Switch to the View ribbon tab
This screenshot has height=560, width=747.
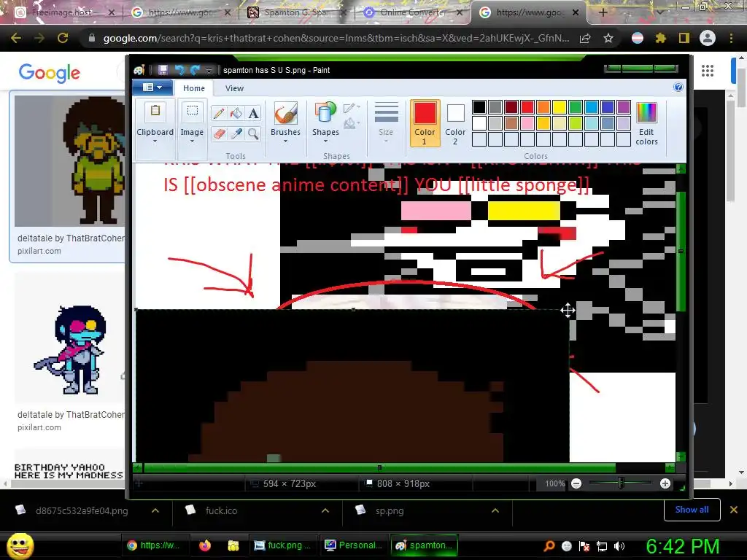click(234, 88)
